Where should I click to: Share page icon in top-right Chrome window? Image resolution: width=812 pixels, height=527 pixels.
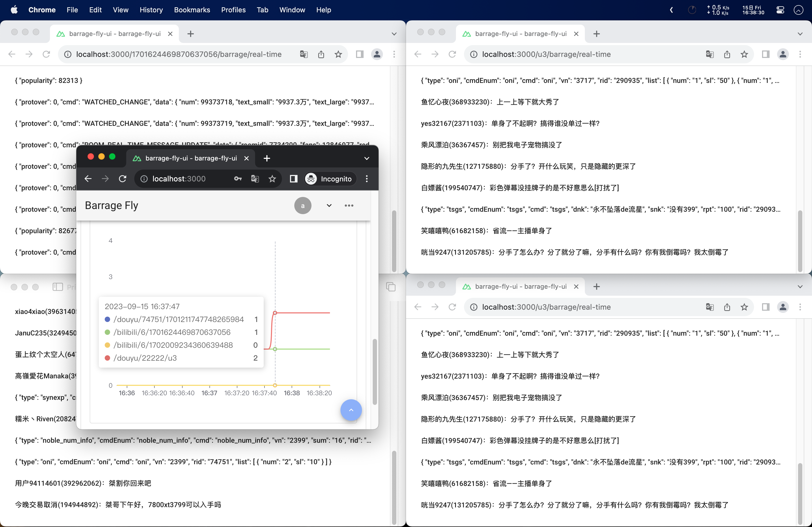727,54
